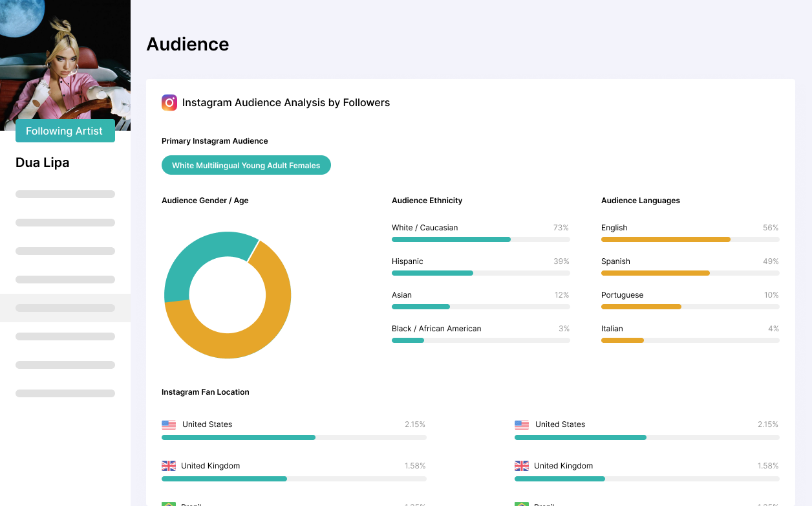Click the White / Caucasian progress bar
The image size is (812, 506).
click(x=481, y=239)
